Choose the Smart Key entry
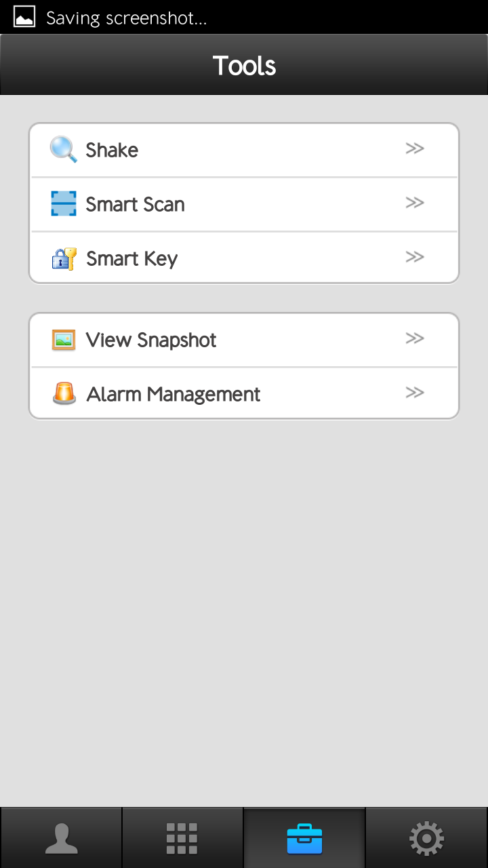 click(244, 258)
